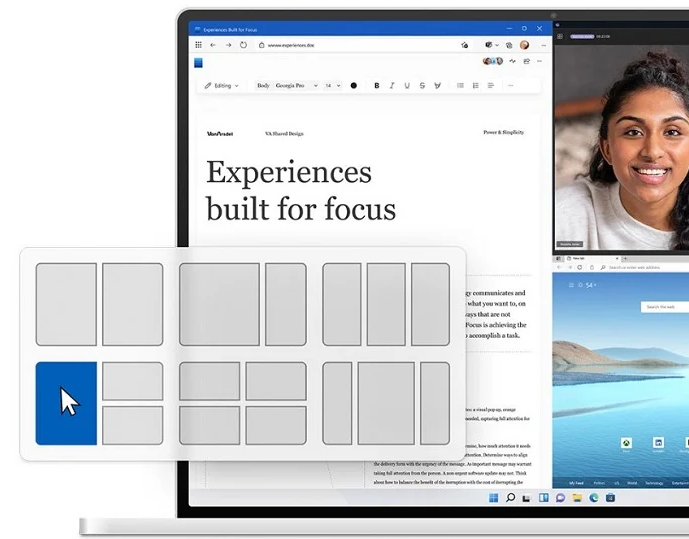Open the Windows Start button on the taskbar
The height and width of the screenshot is (539, 689).
point(494,498)
